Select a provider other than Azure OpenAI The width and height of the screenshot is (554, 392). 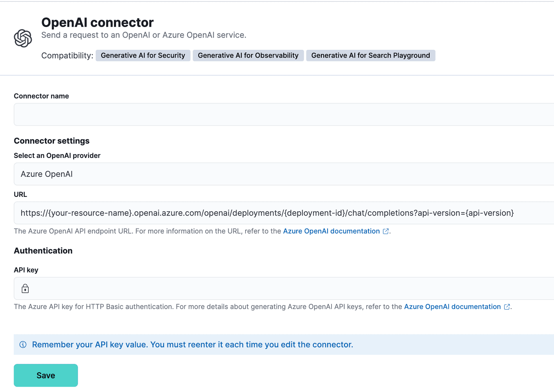click(275, 174)
